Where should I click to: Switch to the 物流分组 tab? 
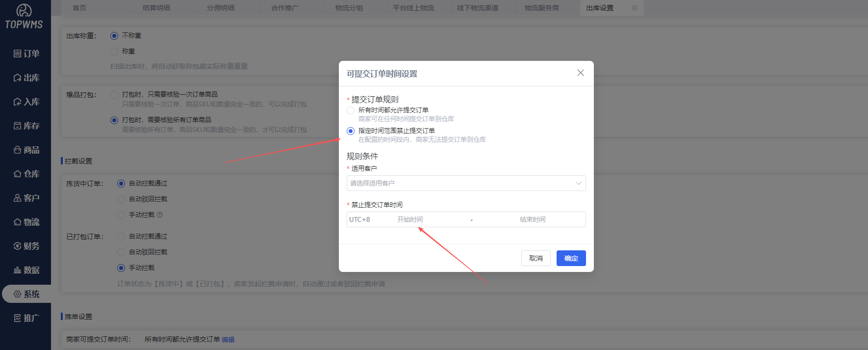coord(349,8)
